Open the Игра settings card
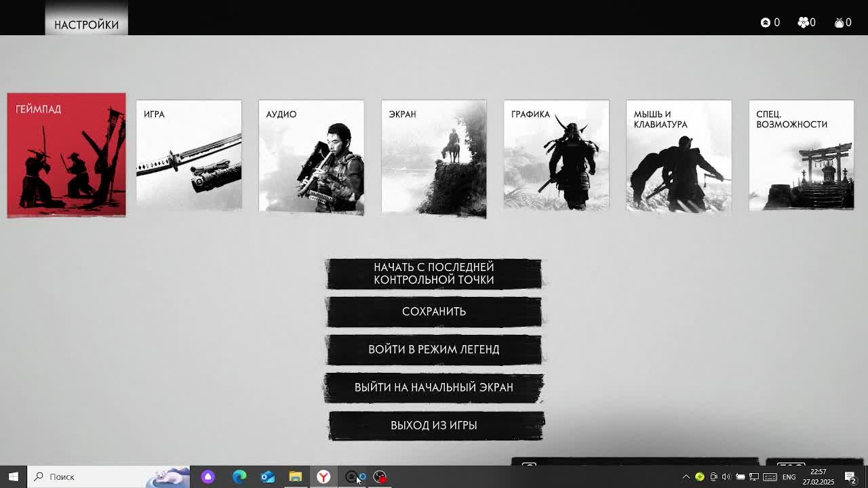Viewport: 868px width, 488px height. click(189, 155)
